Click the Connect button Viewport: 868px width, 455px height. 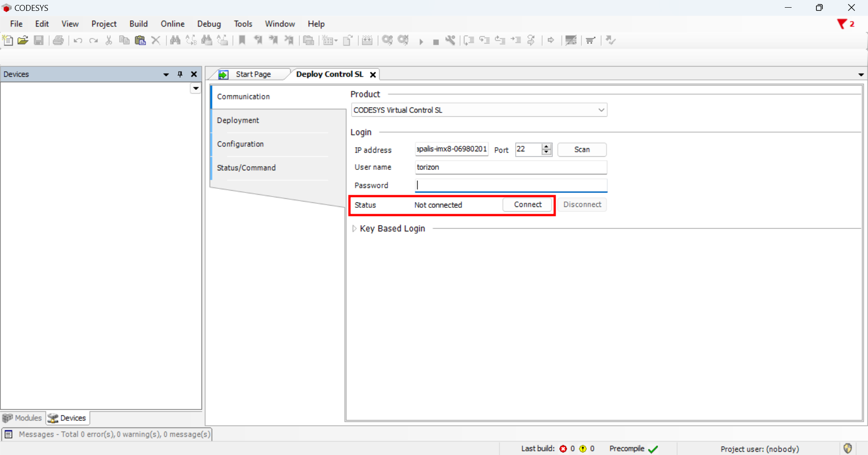coord(528,205)
